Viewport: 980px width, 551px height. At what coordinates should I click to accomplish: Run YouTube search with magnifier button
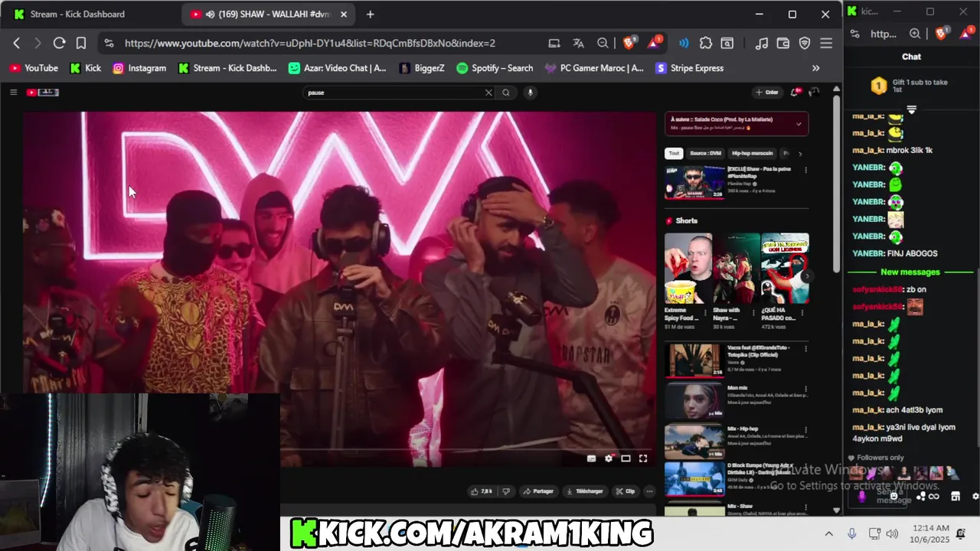[506, 93]
